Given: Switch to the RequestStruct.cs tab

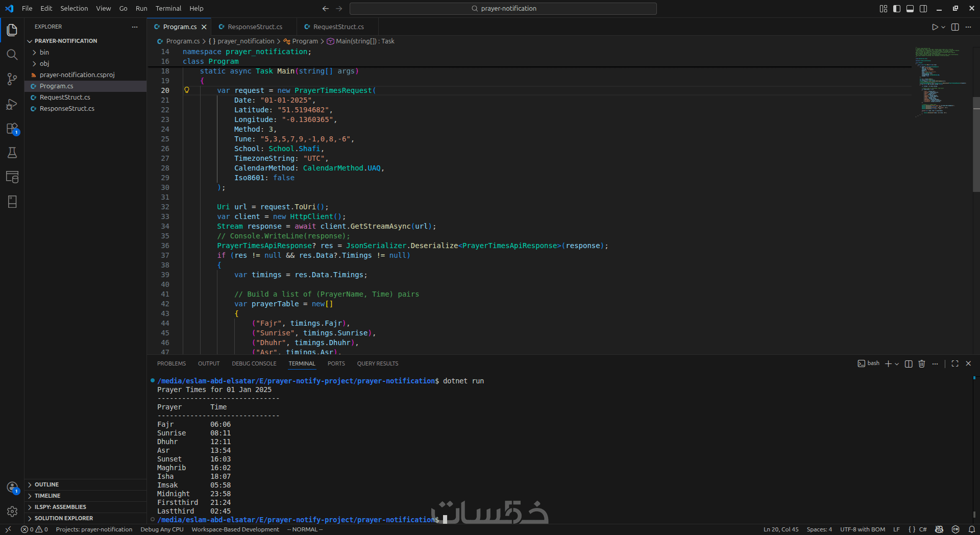Looking at the screenshot, I should click(337, 27).
